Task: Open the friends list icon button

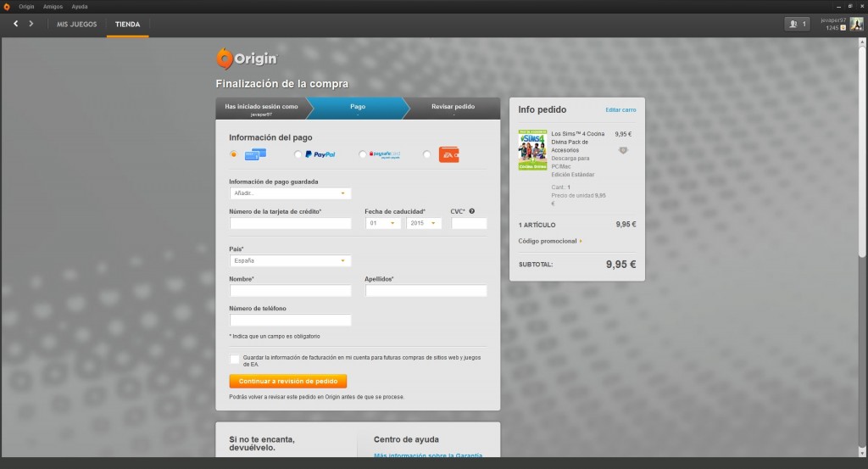Action: coord(797,24)
